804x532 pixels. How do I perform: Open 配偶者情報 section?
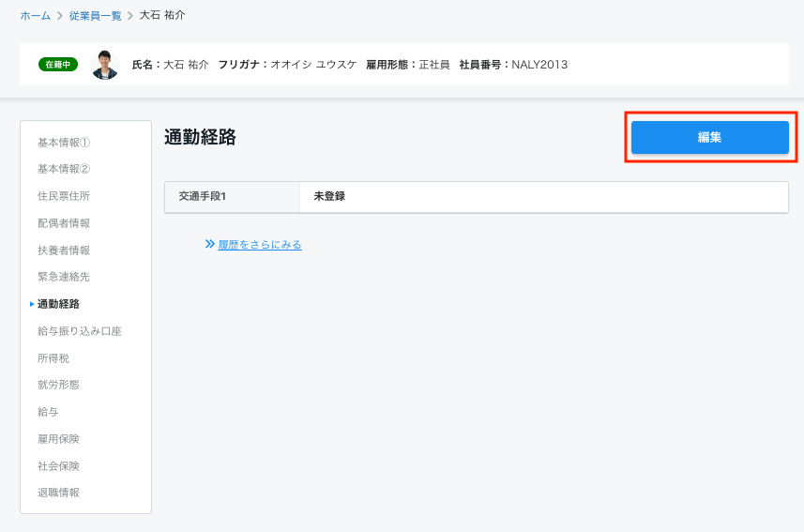64,223
